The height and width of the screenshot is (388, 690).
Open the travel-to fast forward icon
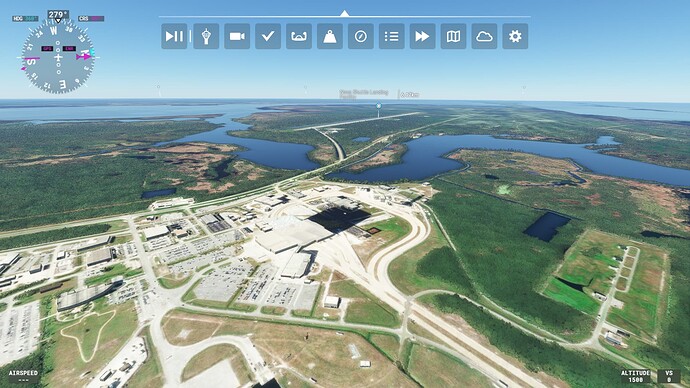pyautogui.click(x=422, y=36)
